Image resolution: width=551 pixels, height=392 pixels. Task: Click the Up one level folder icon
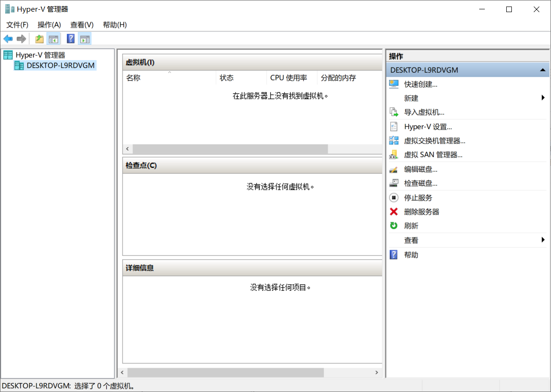[x=39, y=39]
